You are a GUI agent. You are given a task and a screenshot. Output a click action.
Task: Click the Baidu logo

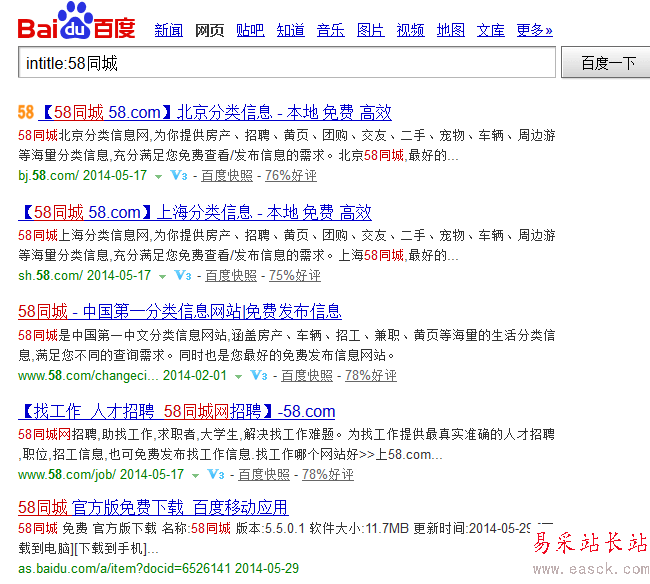point(76,21)
